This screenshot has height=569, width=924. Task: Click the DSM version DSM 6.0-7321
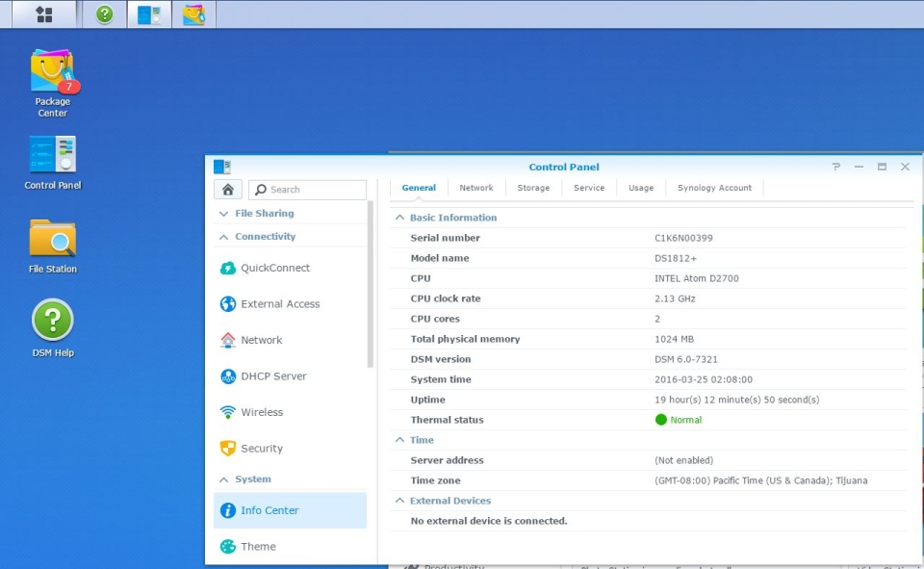click(686, 359)
